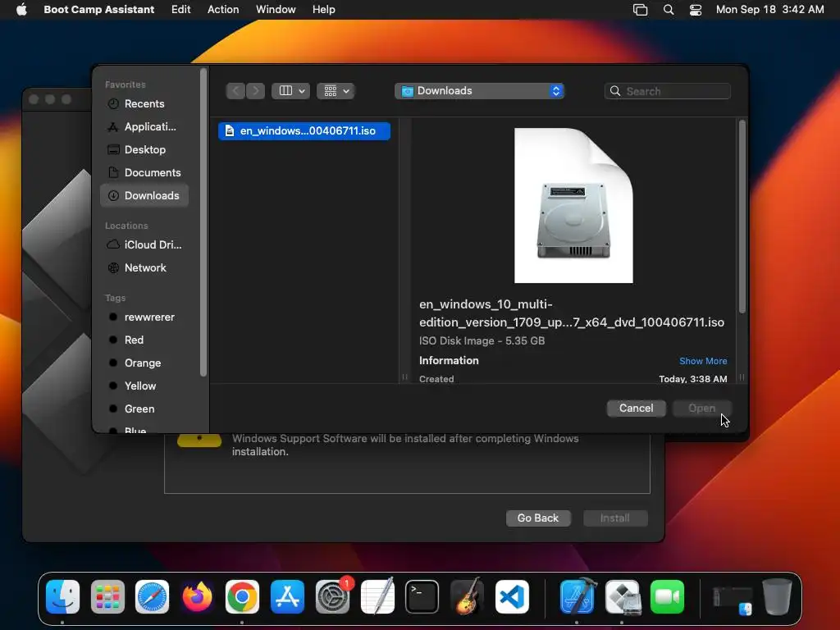Launch Firefox from the Dock
Viewport: 840px width, 630px height.
pos(197,597)
